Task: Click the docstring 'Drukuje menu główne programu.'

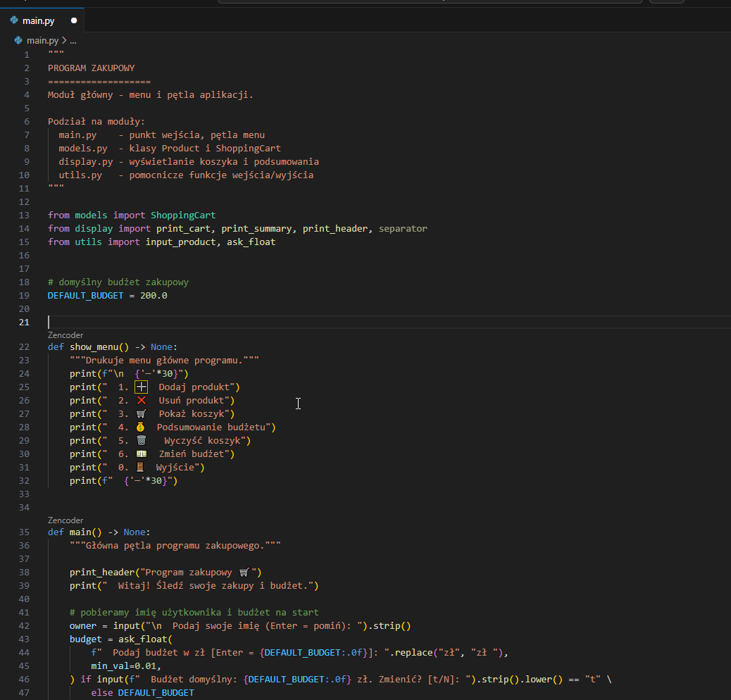Action: click(164, 361)
